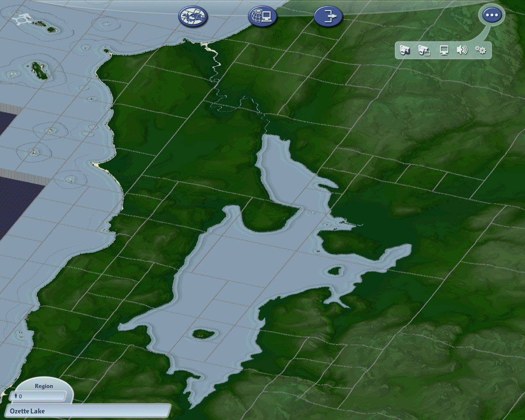The height and width of the screenshot is (420, 525).
Task: Click the region name field Ozette Lake
Action: [x=88, y=411]
